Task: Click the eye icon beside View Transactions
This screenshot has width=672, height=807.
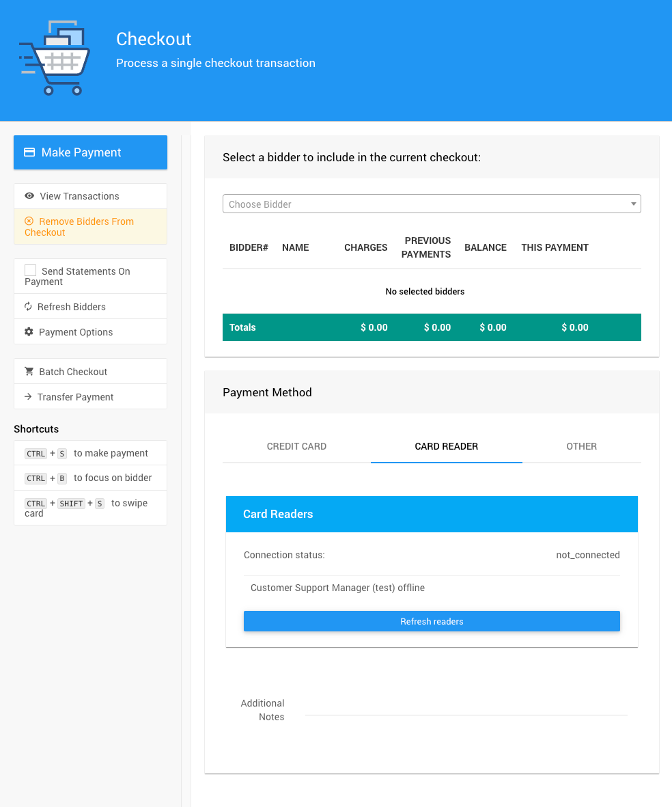Action: [x=29, y=196]
